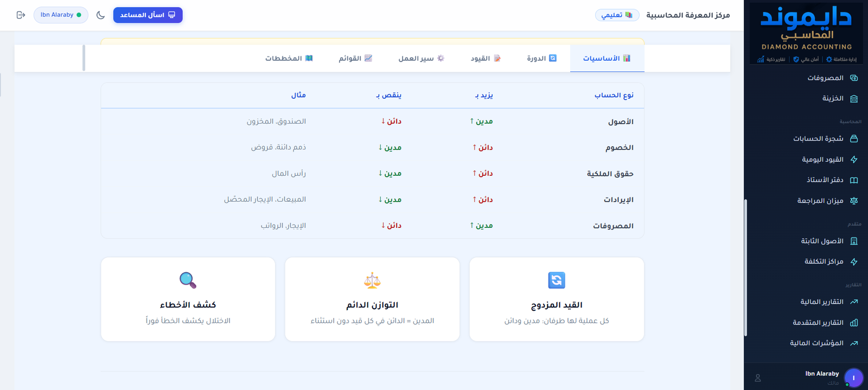Screen dimensions: 868x390
Task: Click the رأس المال example cell
Action: pyautogui.click(x=289, y=174)
